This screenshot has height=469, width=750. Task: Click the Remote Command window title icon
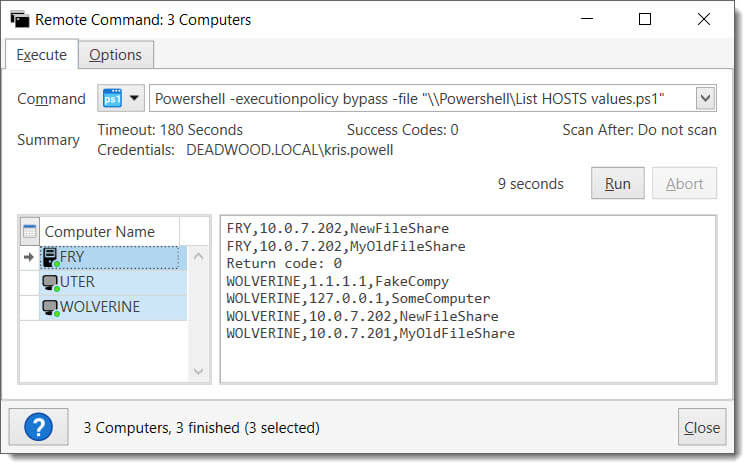tap(20, 20)
